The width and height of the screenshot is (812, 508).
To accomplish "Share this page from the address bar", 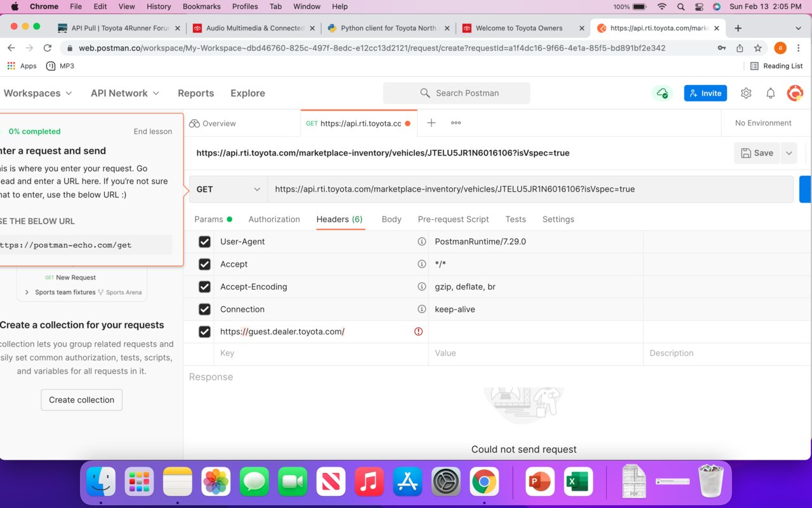I will click(740, 48).
